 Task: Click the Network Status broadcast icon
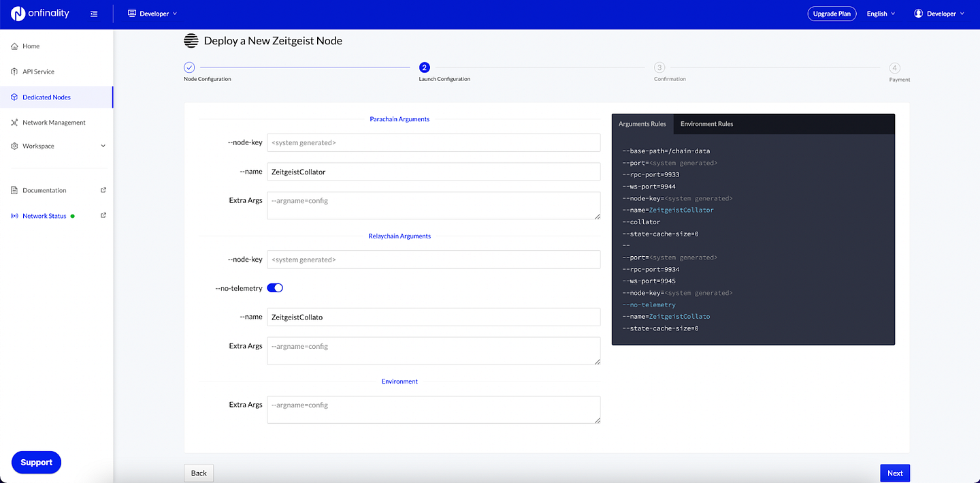coord(15,216)
